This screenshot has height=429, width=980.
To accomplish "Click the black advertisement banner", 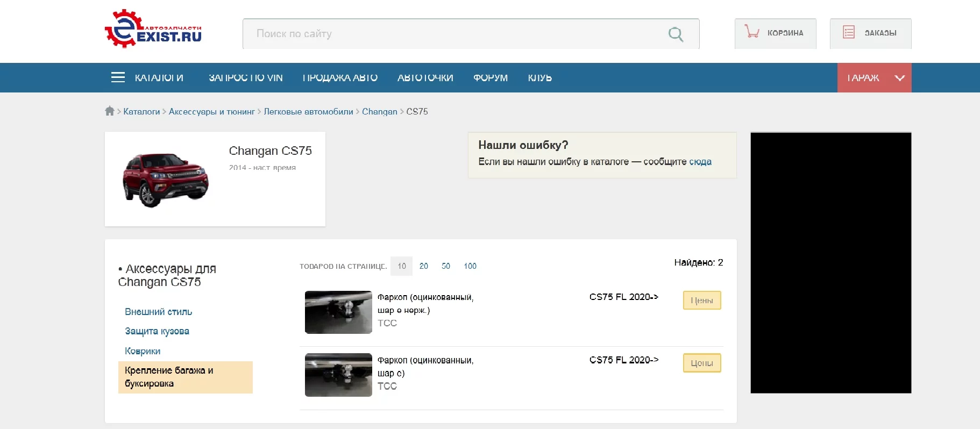I will [831, 263].
